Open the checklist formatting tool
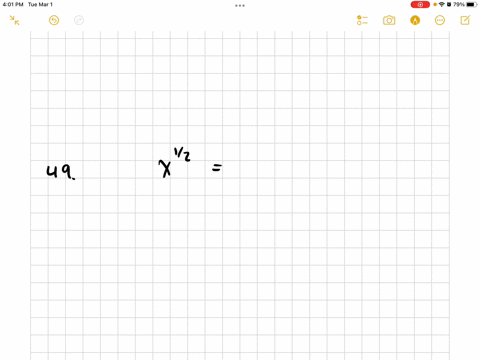Screen dimensions: 480x360 tap(362, 20)
